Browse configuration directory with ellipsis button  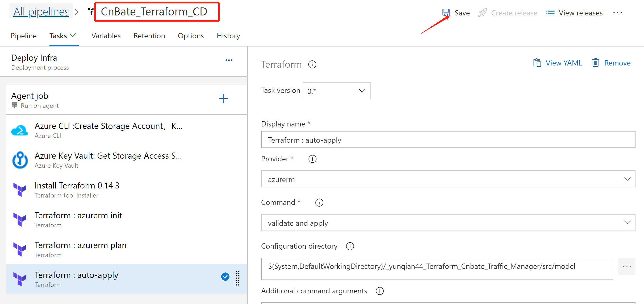627,266
